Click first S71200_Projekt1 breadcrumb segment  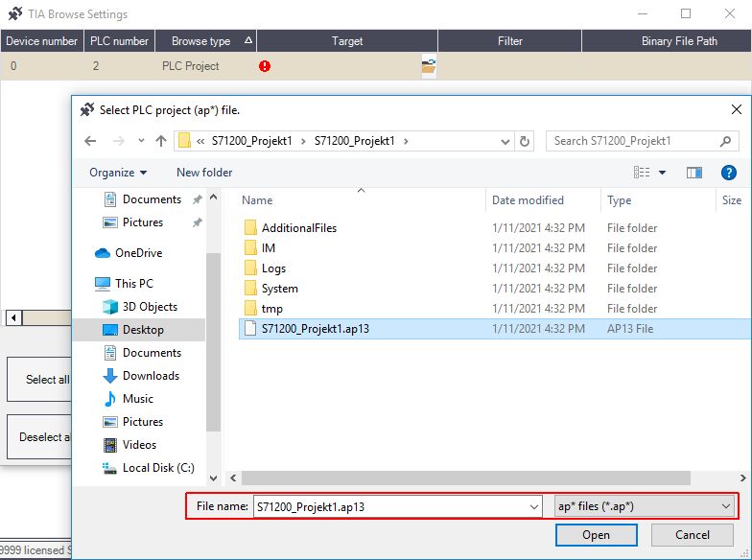click(251, 141)
